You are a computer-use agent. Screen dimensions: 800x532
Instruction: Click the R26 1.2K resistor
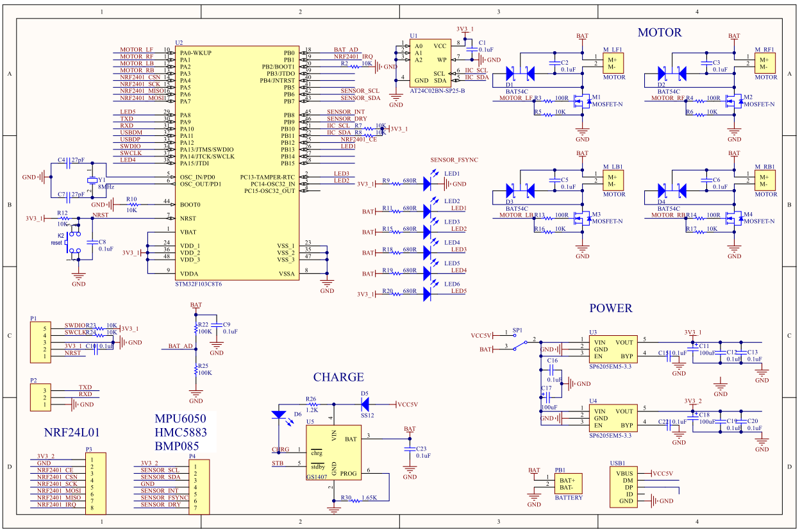pos(314,404)
